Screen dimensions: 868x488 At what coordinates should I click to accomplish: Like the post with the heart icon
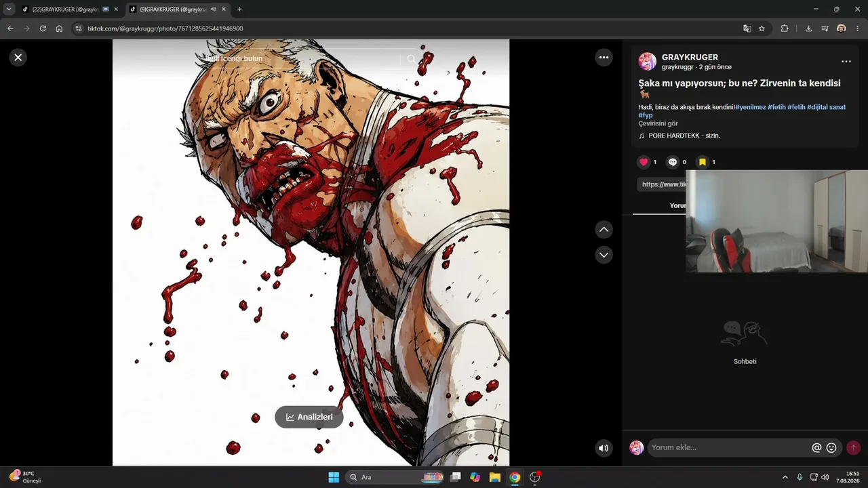click(x=644, y=162)
